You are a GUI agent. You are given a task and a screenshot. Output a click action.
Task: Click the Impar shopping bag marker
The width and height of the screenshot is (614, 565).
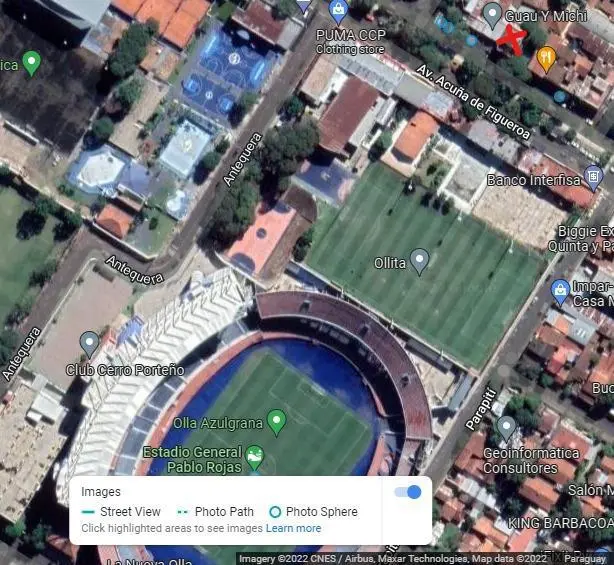tap(560, 291)
